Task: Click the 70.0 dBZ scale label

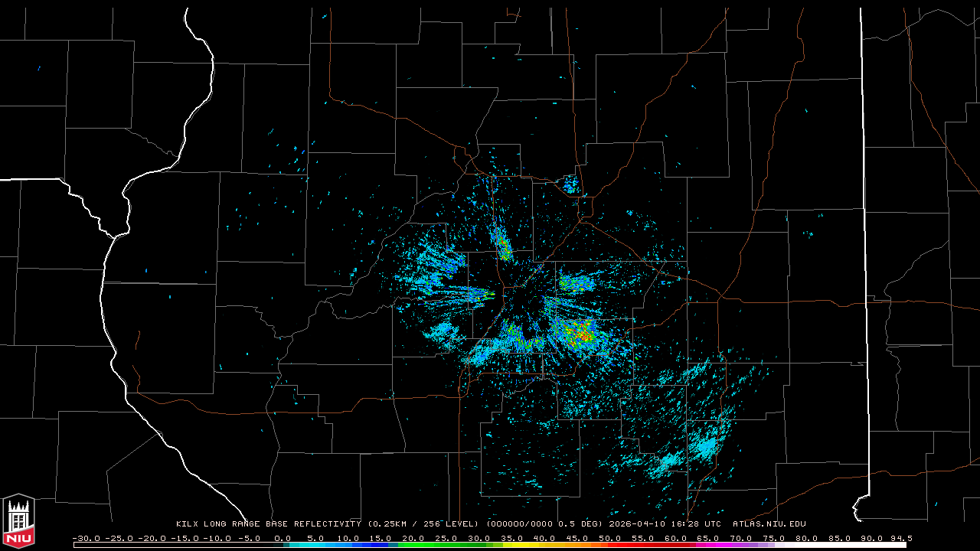Action: pos(743,538)
